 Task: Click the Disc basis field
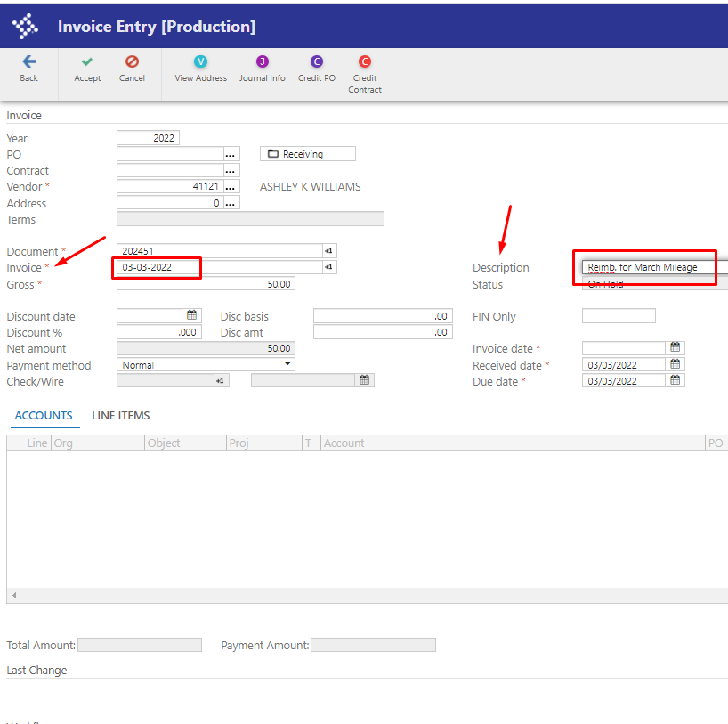point(383,315)
